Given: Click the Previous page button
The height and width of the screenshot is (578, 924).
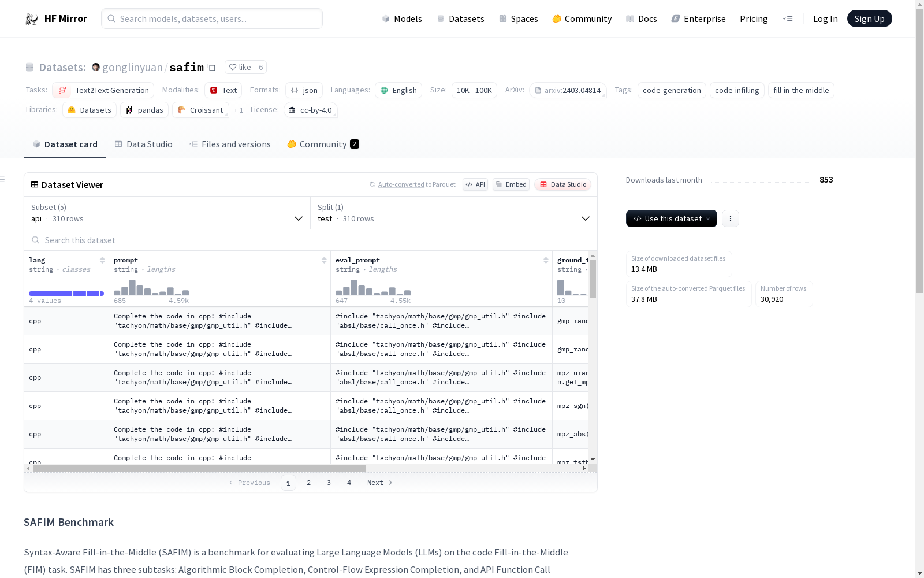Looking at the screenshot, I should (x=249, y=483).
